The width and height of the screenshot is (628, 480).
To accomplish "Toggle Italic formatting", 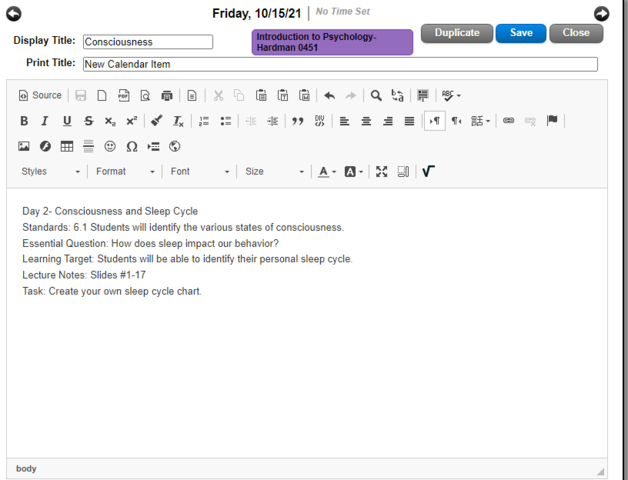I will pos(45,121).
